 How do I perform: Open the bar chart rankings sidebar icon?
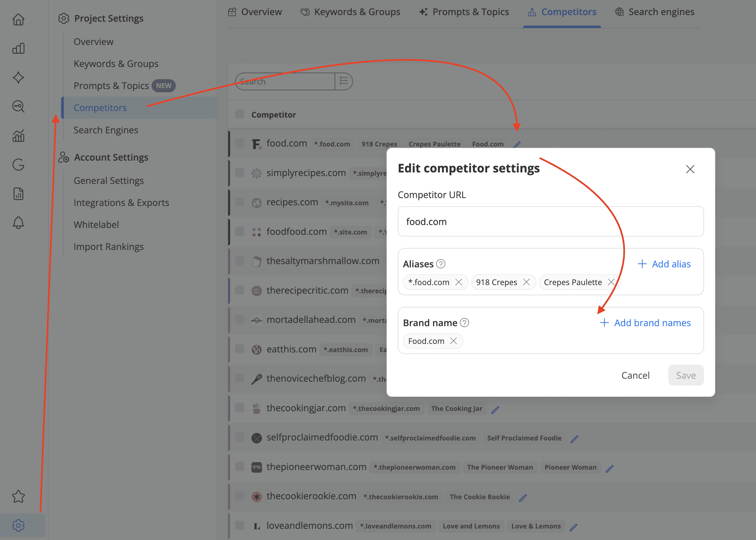click(18, 48)
